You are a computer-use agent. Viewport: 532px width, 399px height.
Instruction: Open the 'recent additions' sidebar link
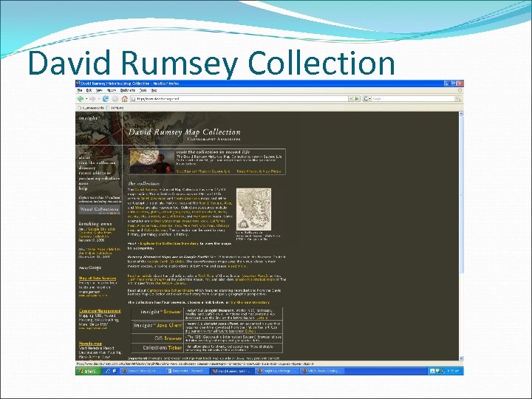[x=95, y=173]
